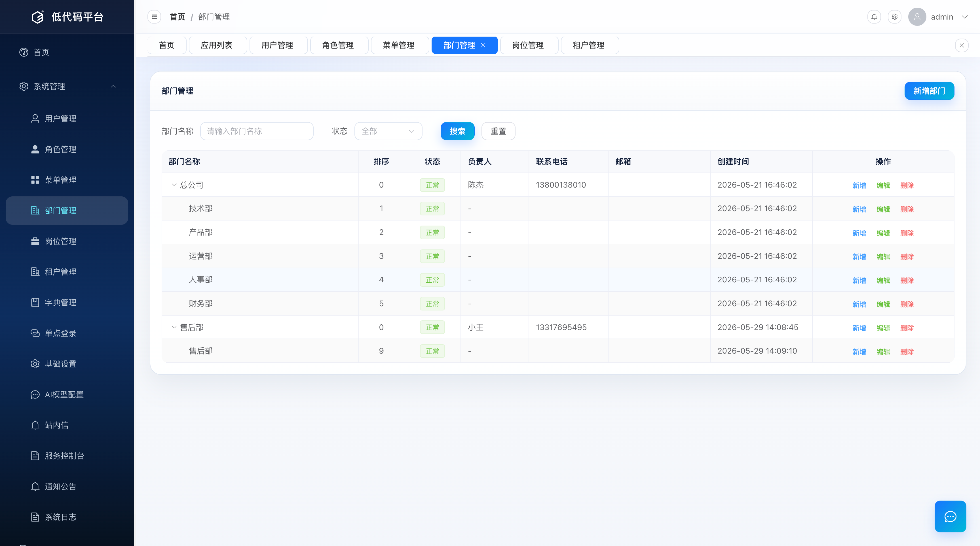Click the 基础设置 gear icon
Screen dimensions: 980x546
point(35,364)
